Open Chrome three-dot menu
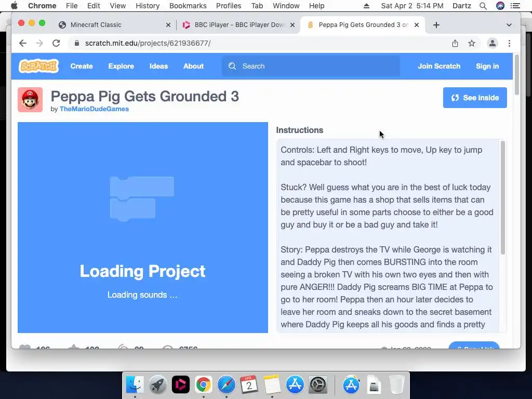The width and height of the screenshot is (532, 399). pyautogui.click(x=509, y=43)
